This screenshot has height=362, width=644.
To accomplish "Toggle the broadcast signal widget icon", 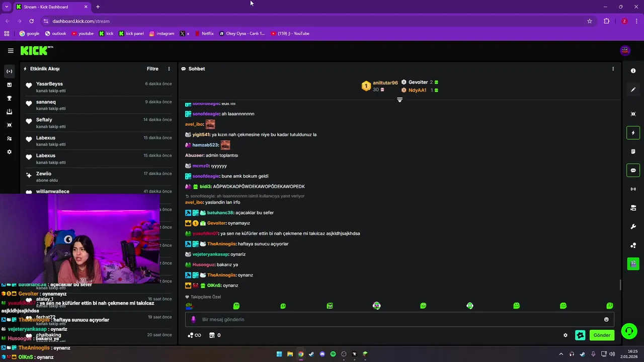I will point(633,189).
